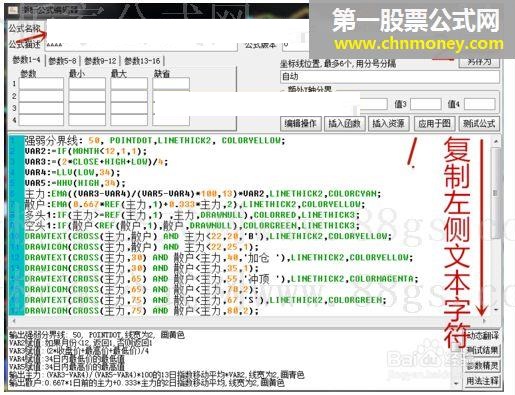Click the code editor's scroll-down arrow
Screen dimensions: 515x395
[x=496, y=310]
